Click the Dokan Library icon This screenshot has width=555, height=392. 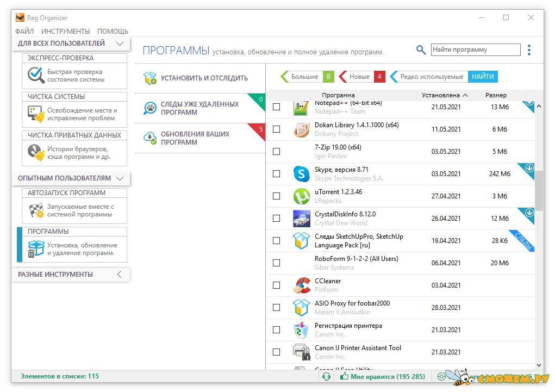click(x=301, y=129)
